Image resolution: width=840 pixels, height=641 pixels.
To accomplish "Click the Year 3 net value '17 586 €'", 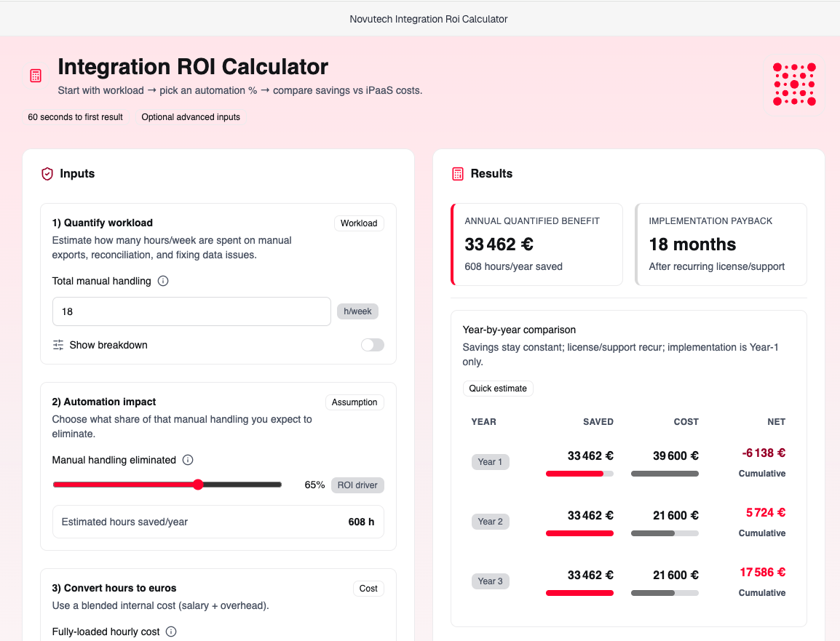I will (x=763, y=573).
